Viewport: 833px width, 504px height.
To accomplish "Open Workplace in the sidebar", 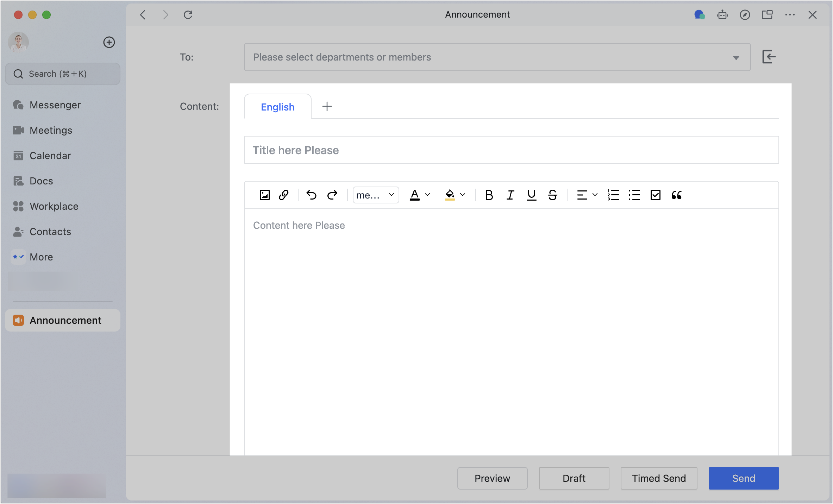I will tap(63, 206).
